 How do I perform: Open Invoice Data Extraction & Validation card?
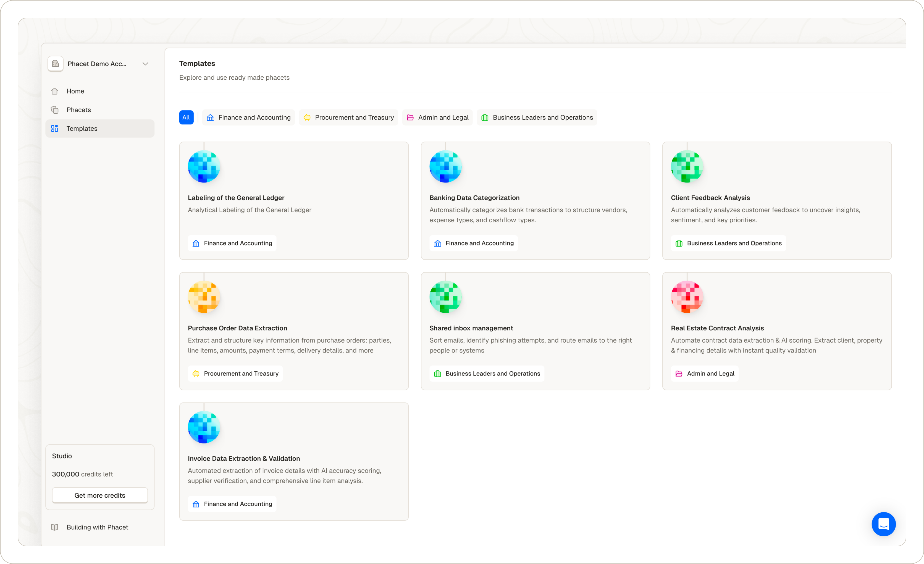(244, 459)
